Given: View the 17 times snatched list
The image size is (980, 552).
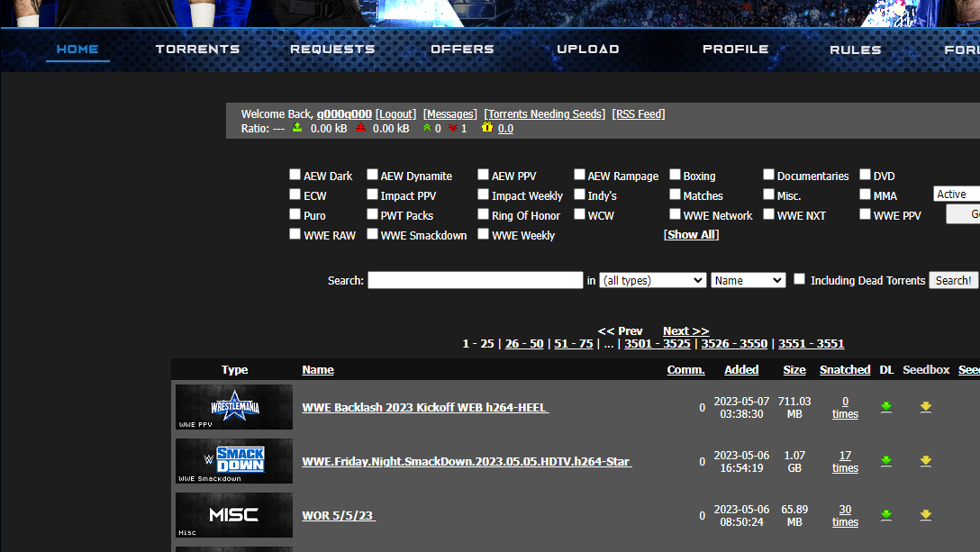Looking at the screenshot, I should click(x=845, y=461).
